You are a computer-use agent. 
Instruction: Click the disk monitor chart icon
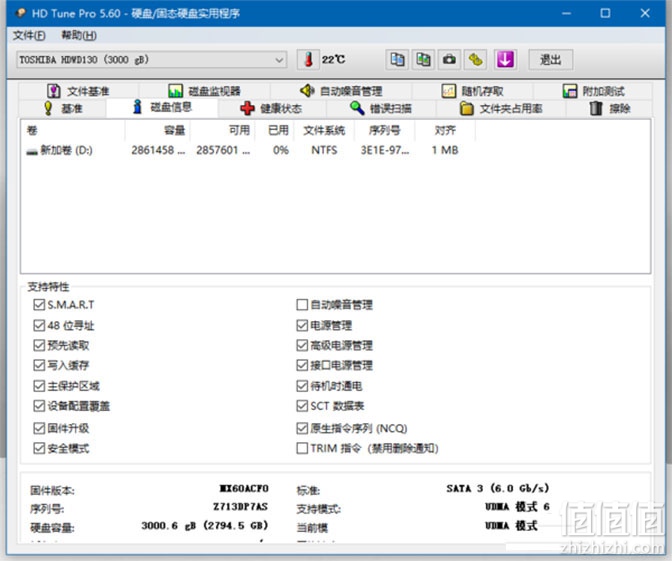(x=175, y=91)
